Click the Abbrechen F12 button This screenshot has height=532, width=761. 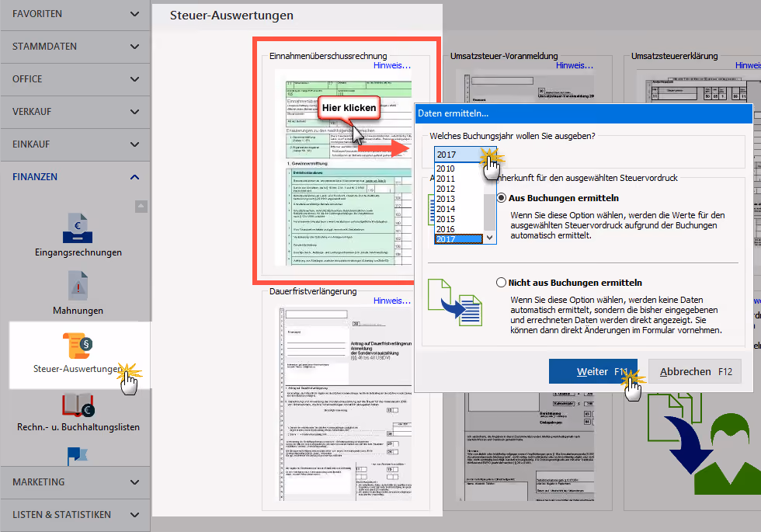point(695,371)
